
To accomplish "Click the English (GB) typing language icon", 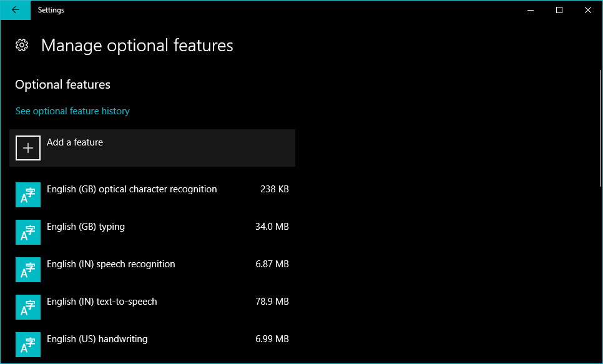I will coord(28,232).
